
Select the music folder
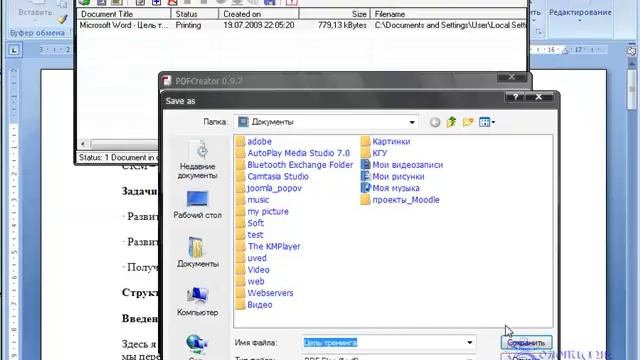point(253,200)
